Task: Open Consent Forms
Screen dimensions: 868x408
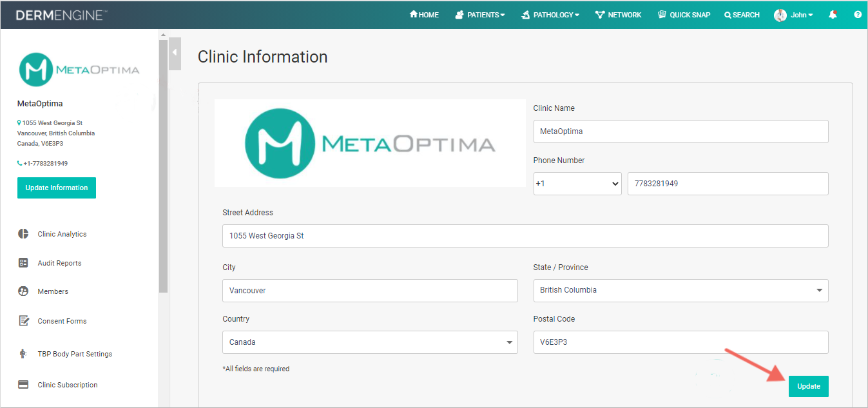Action: point(62,321)
